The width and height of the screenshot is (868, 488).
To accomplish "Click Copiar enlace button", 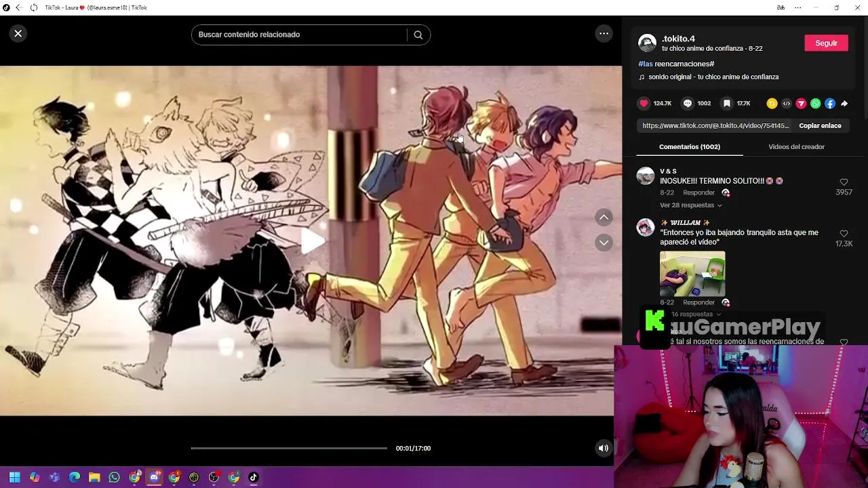I will [820, 125].
